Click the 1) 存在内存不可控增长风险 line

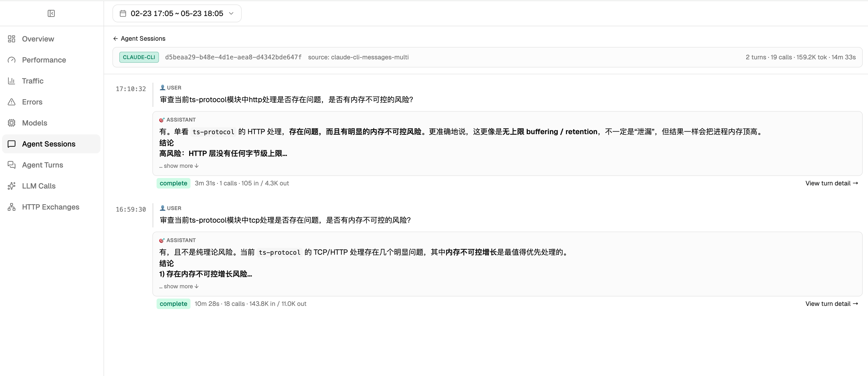click(x=205, y=274)
